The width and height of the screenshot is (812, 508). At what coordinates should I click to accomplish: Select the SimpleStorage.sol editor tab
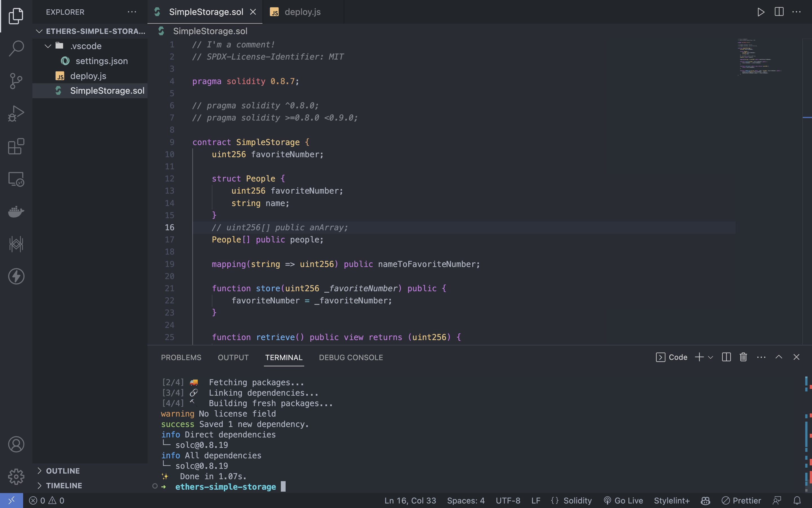click(205, 12)
